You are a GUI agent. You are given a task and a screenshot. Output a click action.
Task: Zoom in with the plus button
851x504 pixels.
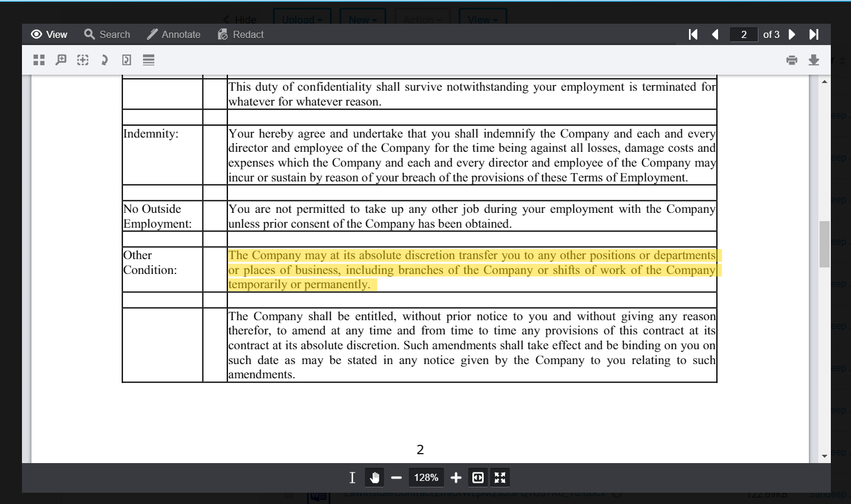click(456, 477)
